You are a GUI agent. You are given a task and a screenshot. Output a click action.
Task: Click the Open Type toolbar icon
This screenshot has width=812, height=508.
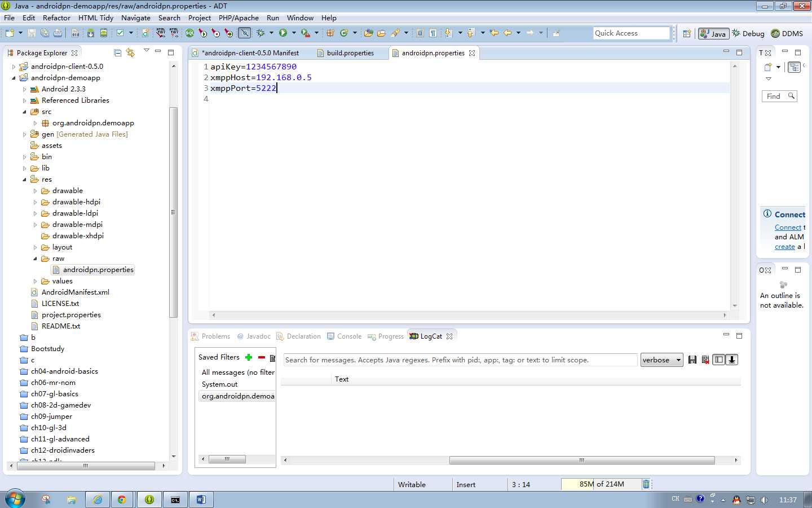[368, 33]
